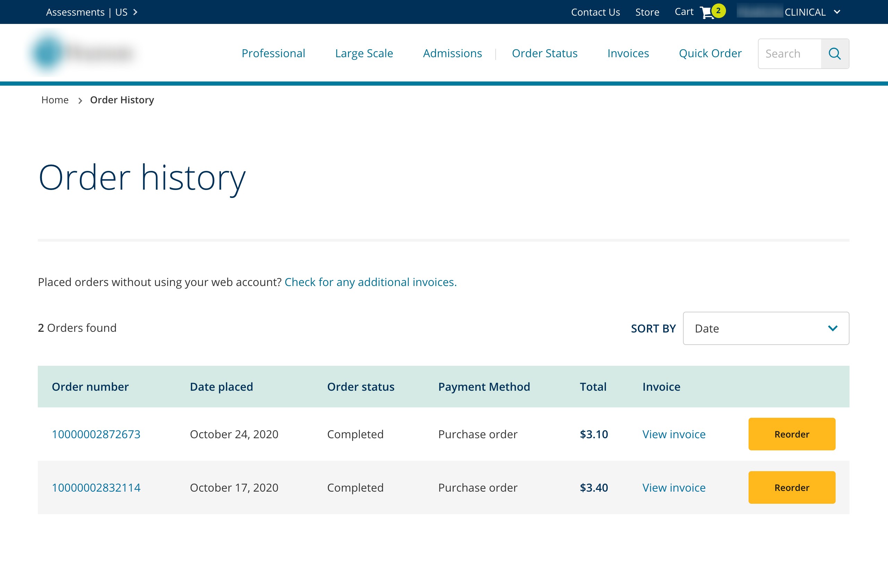Screen dimensions: 888x588
Task: Click into the Search field
Action: click(789, 54)
